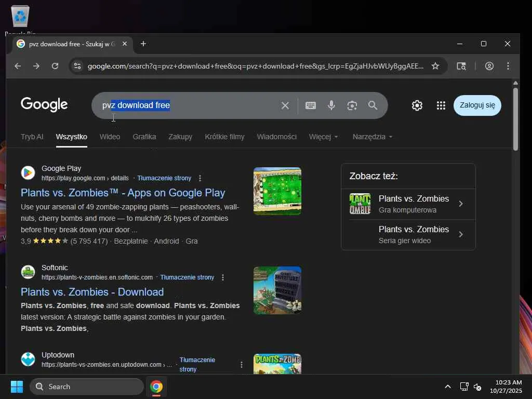Viewport: 532px width, 399px height.
Task: Clear the search query with the X
Action: pos(285,105)
